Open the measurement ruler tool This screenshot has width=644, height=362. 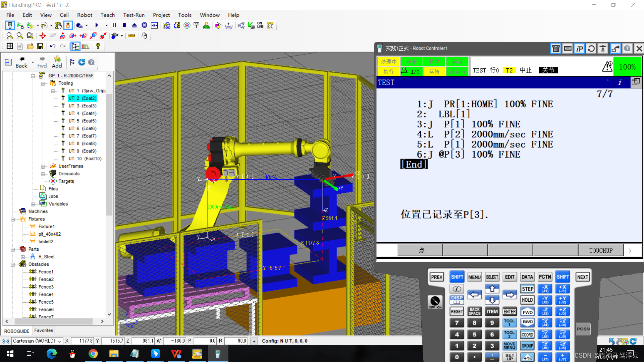click(132, 36)
